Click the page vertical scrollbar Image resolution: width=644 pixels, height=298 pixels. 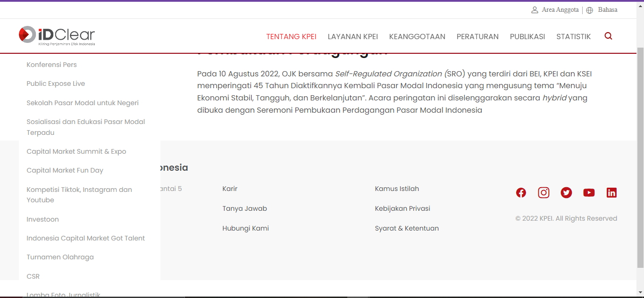click(x=640, y=156)
